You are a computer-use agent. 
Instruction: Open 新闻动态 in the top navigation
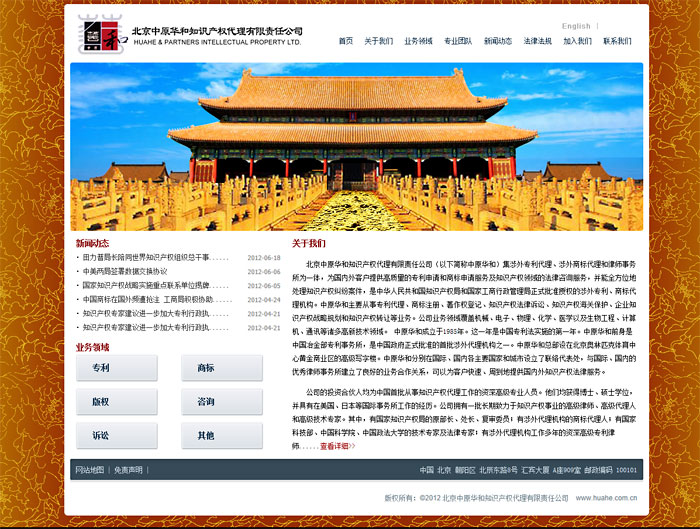pyautogui.click(x=498, y=42)
